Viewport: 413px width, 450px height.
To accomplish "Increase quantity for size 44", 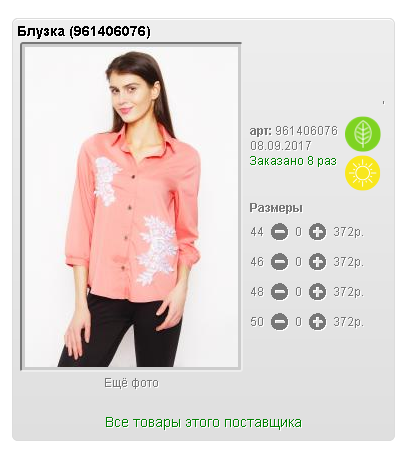I will 317,232.
